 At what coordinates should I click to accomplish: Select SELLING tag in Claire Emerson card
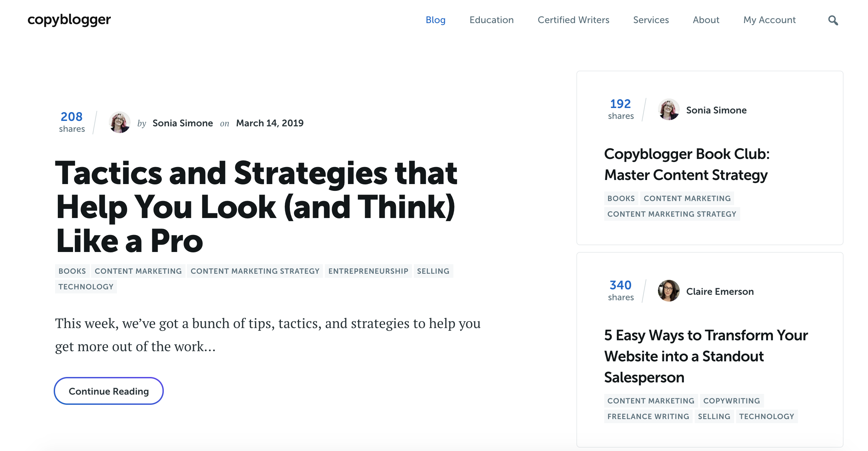pos(714,416)
